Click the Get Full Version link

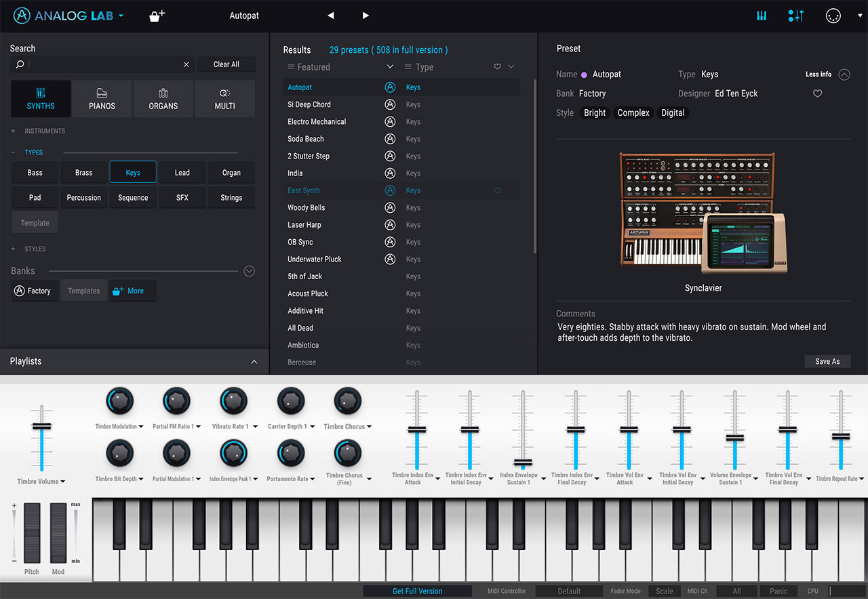click(x=417, y=591)
